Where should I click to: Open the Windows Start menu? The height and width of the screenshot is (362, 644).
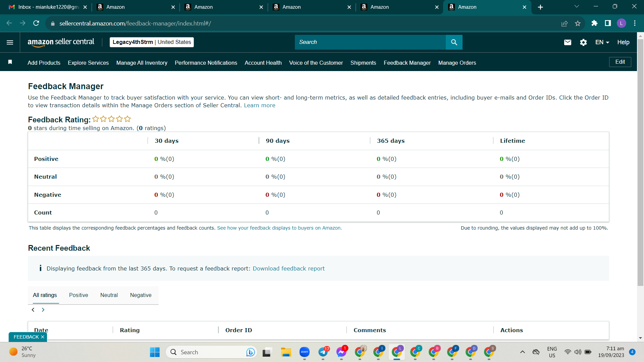(x=155, y=352)
